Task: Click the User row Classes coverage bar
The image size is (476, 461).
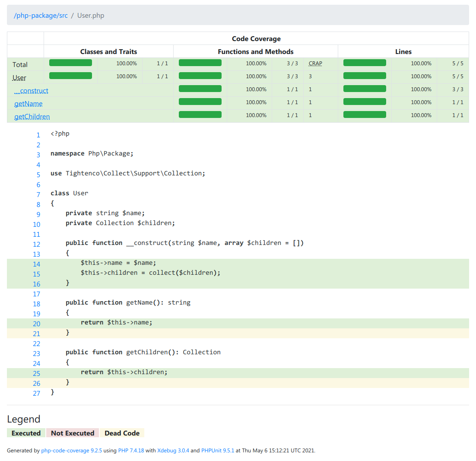Action: (x=70, y=75)
